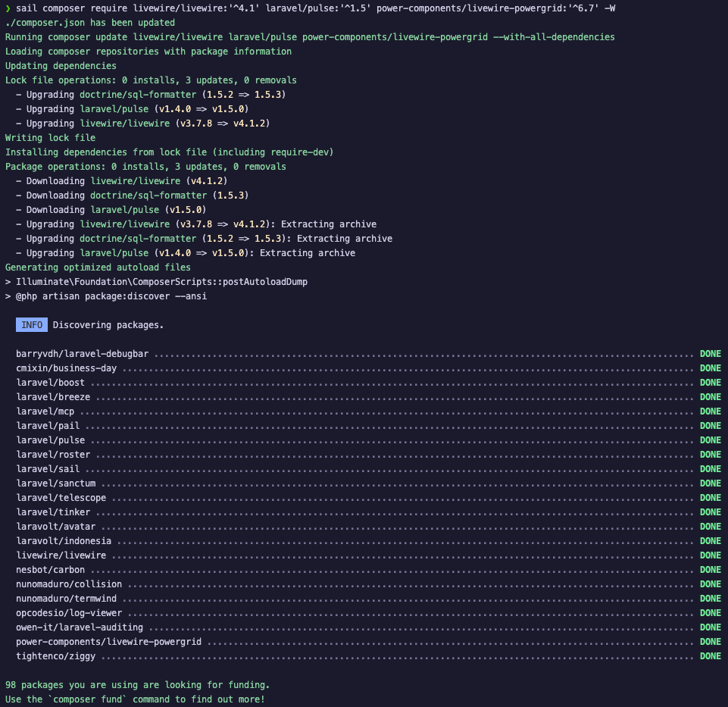The height and width of the screenshot is (707, 728).
Task: Click the 'Generating optimized autoload files' line
Action: [98, 267]
